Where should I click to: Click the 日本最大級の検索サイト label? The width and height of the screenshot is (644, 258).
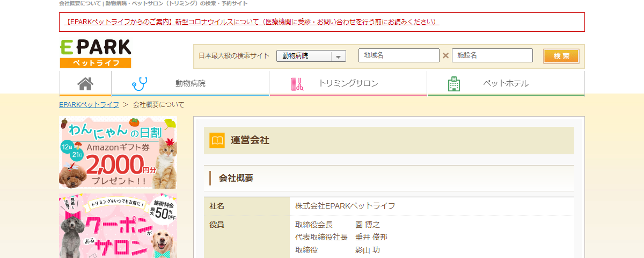[x=234, y=56]
